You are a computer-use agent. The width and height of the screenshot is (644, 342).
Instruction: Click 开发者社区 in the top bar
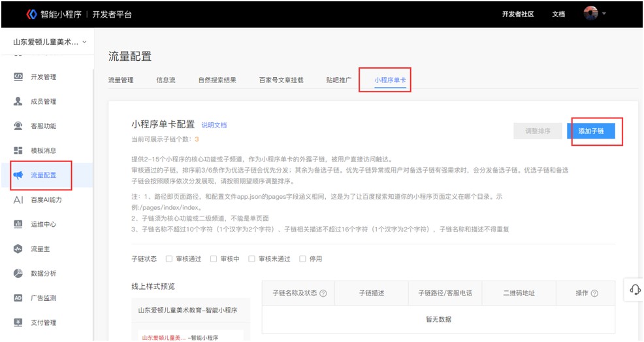[518, 14]
